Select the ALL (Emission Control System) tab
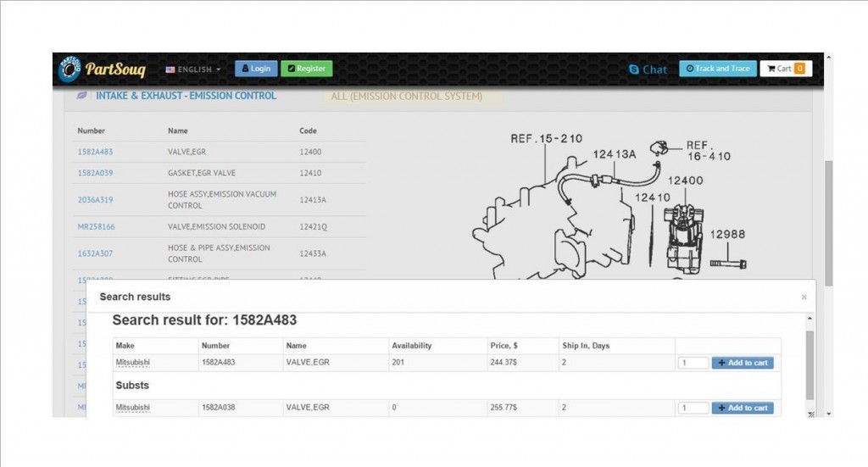Viewport: 868px width, 467px height. point(406,97)
